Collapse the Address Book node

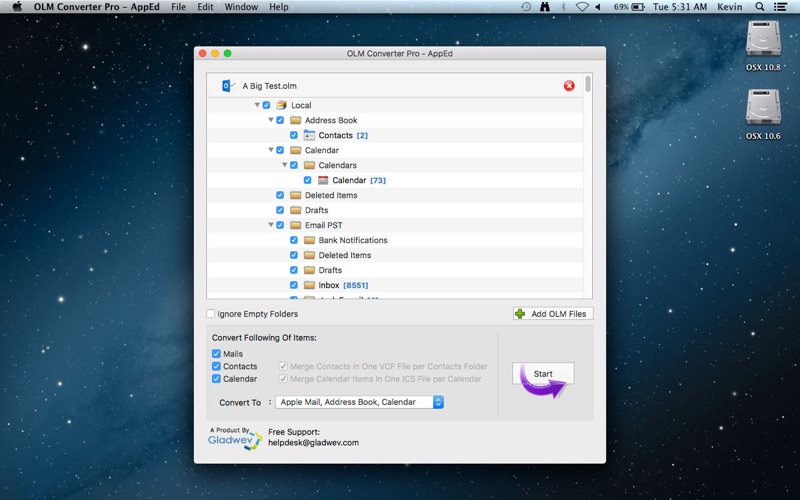tap(271, 120)
